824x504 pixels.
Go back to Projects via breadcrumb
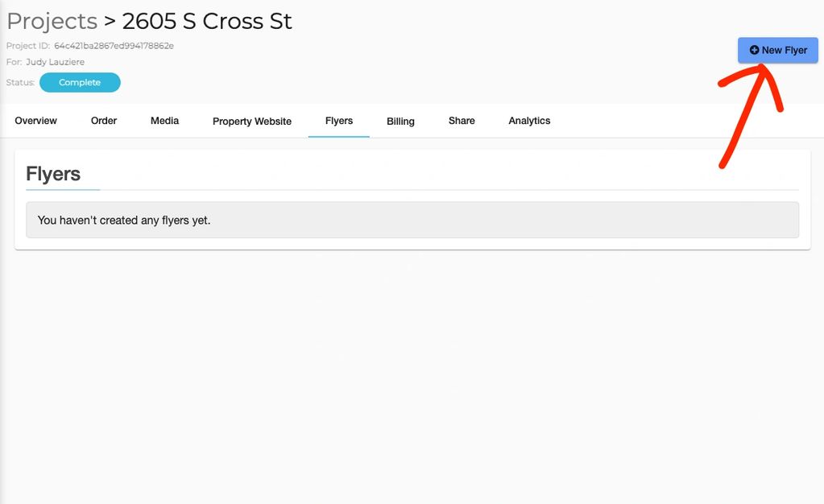coord(52,21)
